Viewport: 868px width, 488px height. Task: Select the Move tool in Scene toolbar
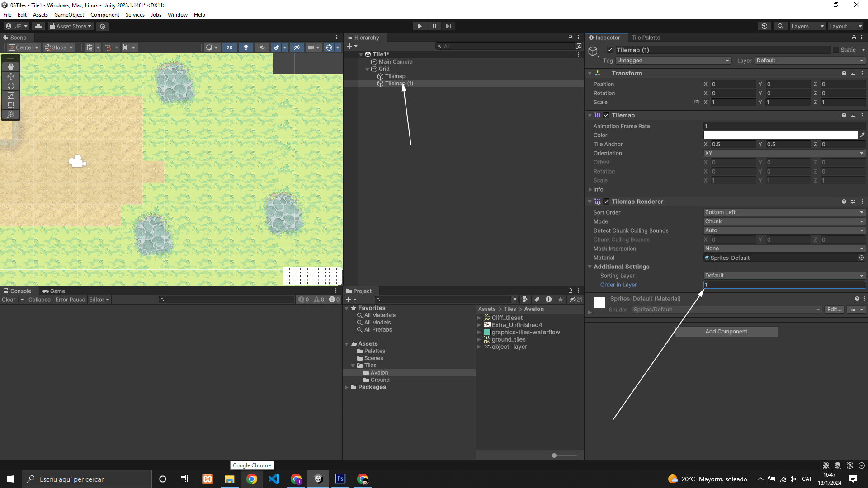(11, 76)
